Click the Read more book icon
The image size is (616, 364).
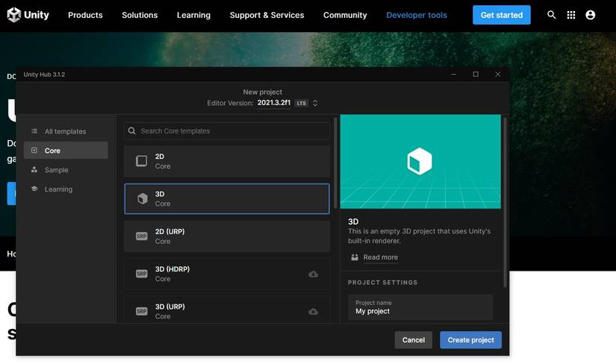(x=355, y=257)
